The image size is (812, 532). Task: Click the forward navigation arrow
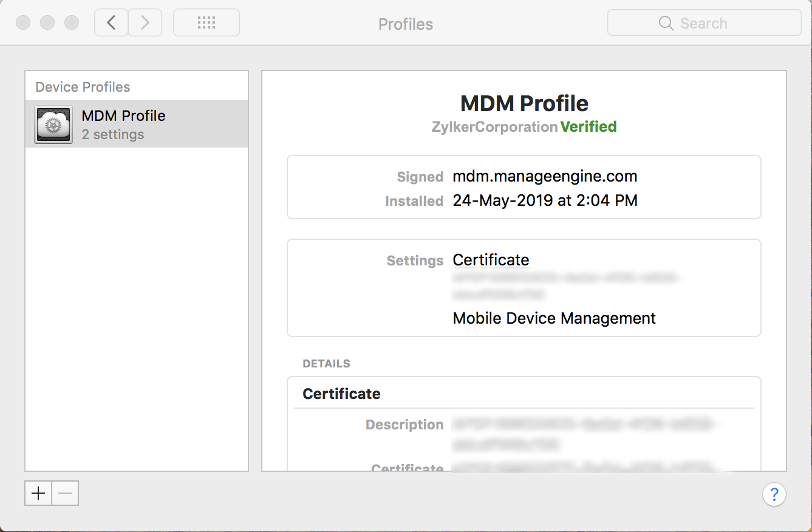pyautogui.click(x=145, y=23)
